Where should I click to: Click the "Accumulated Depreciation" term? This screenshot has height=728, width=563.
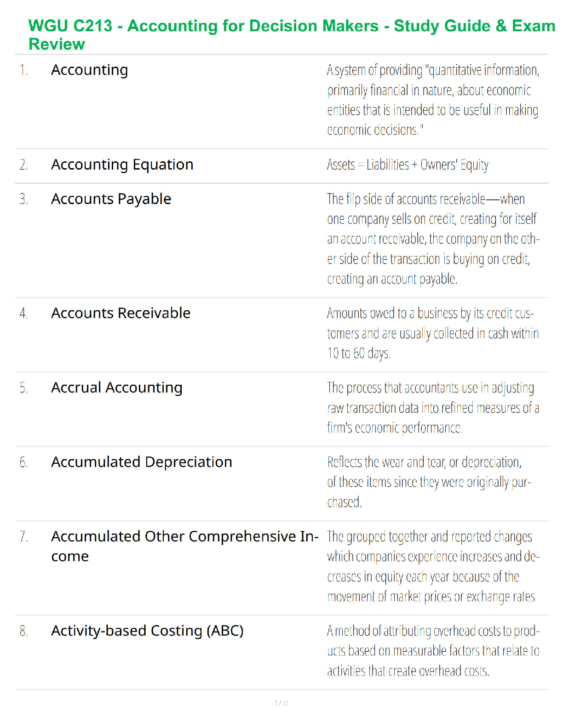coord(142,462)
